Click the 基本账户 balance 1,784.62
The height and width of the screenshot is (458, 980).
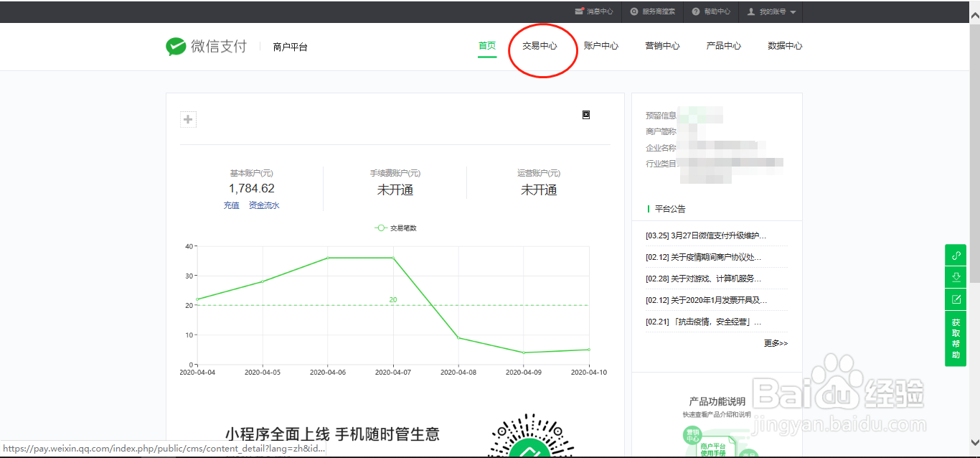pyautogui.click(x=252, y=189)
